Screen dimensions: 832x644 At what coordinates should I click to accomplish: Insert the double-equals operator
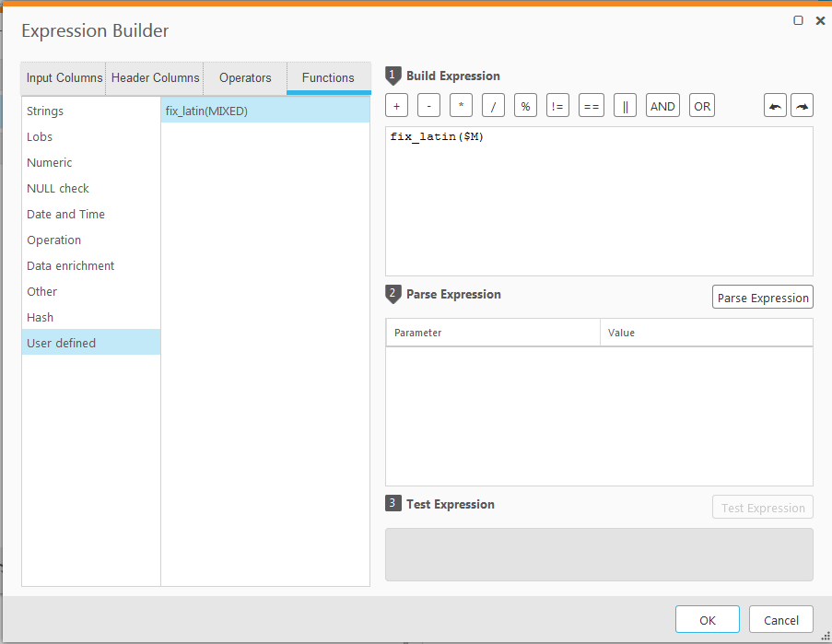[x=592, y=106]
